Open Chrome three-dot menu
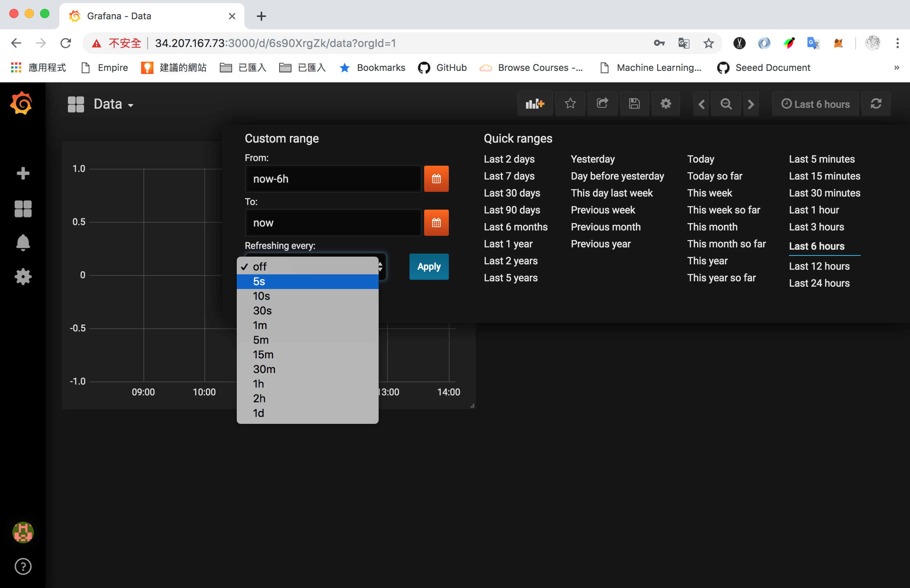This screenshot has height=588, width=910. (x=898, y=43)
